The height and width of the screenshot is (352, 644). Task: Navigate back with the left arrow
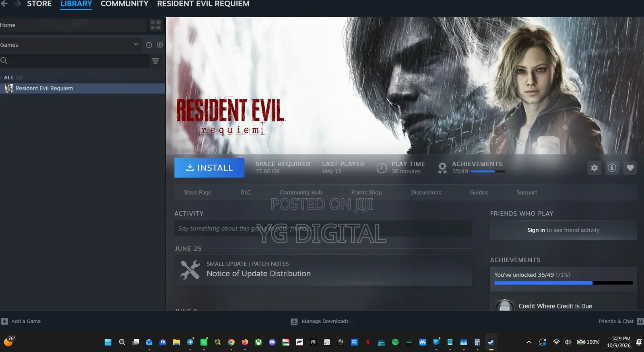[x=4, y=4]
